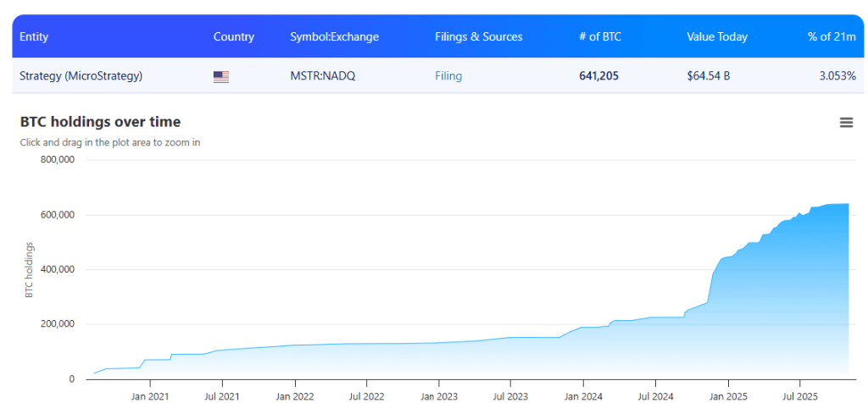The height and width of the screenshot is (403, 868).
Task: Click Strategy (MicroStrategy) entity name
Action: click(81, 76)
